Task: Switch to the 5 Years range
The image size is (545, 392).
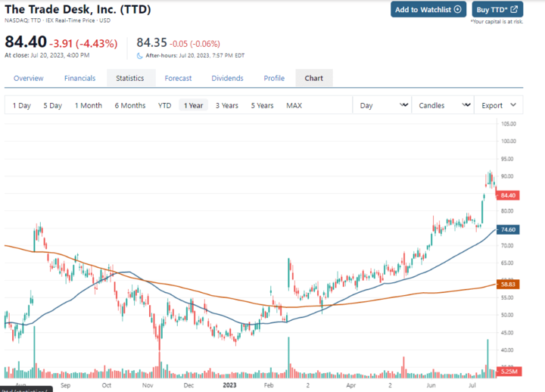Action: pos(263,105)
